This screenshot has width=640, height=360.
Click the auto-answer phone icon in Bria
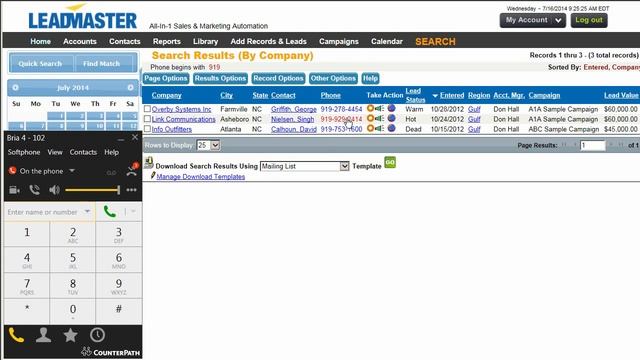35,190
